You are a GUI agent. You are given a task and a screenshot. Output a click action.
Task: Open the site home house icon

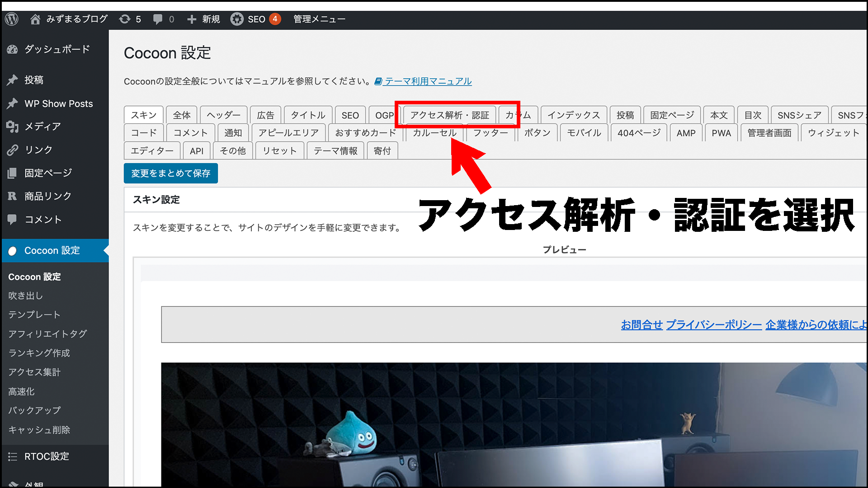tap(35, 19)
